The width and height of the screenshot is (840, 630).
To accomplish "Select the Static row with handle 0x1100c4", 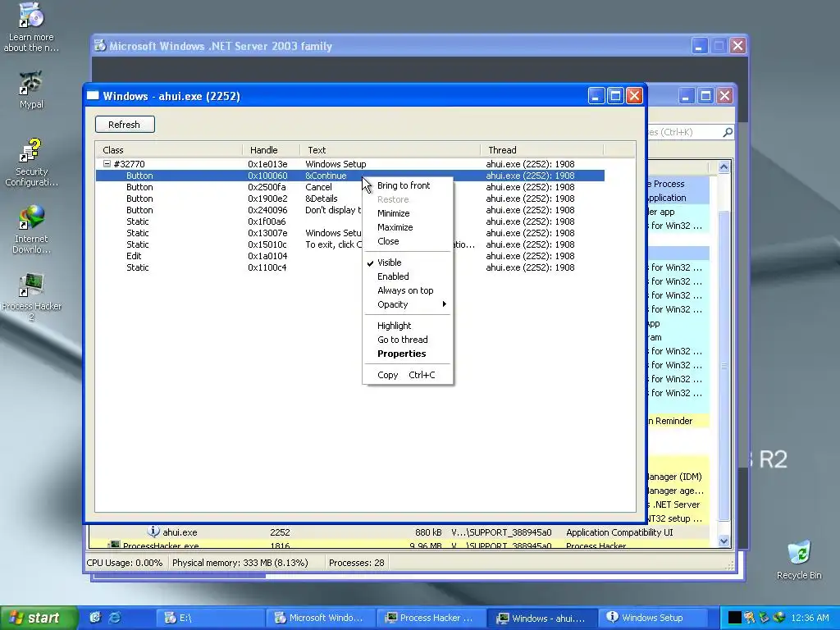I will [349, 267].
